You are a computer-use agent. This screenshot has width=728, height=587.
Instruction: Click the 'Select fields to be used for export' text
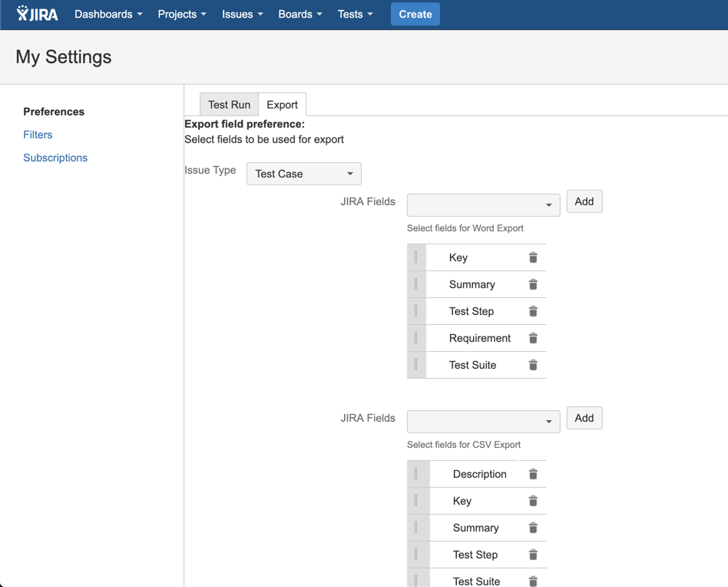click(x=263, y=139)
